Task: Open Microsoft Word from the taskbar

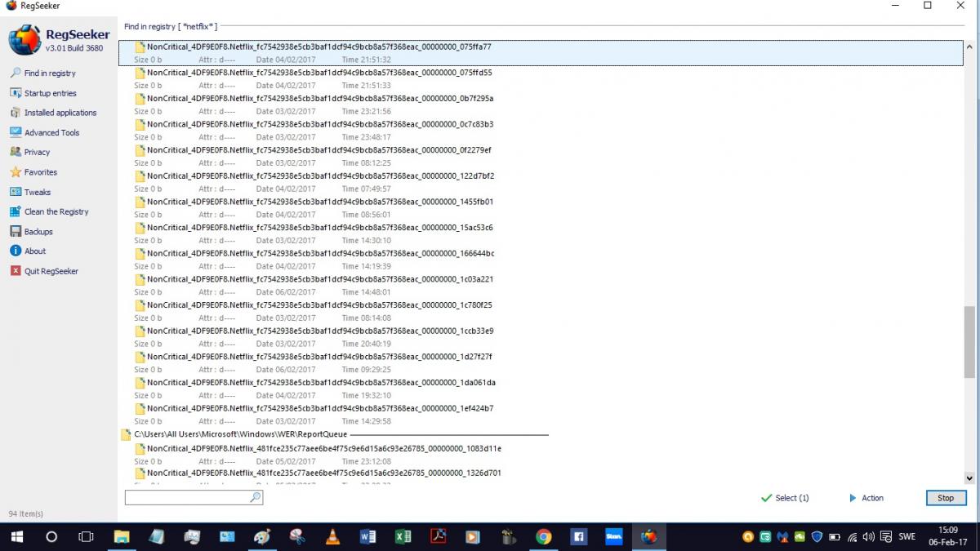Action: (x=367, y=537)
